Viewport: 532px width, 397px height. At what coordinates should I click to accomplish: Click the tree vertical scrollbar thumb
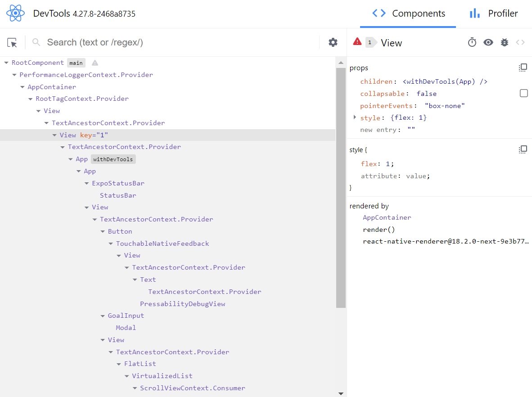tap(341, 188)
